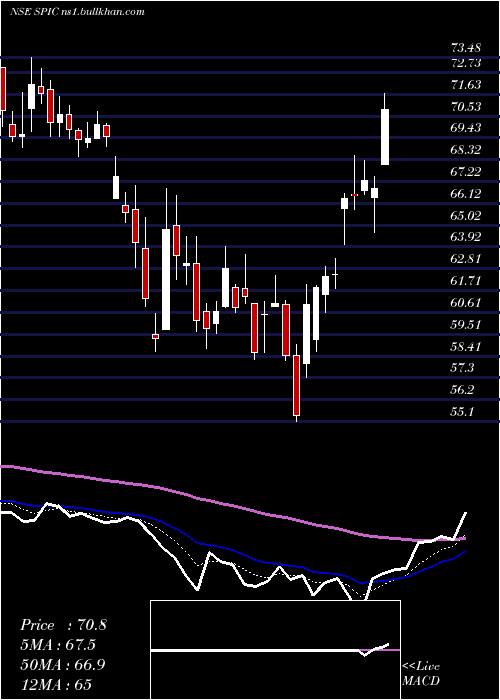Select the 67.22 price level label
Viewport: 500px width, 700px height.
[x=466, y=171]
